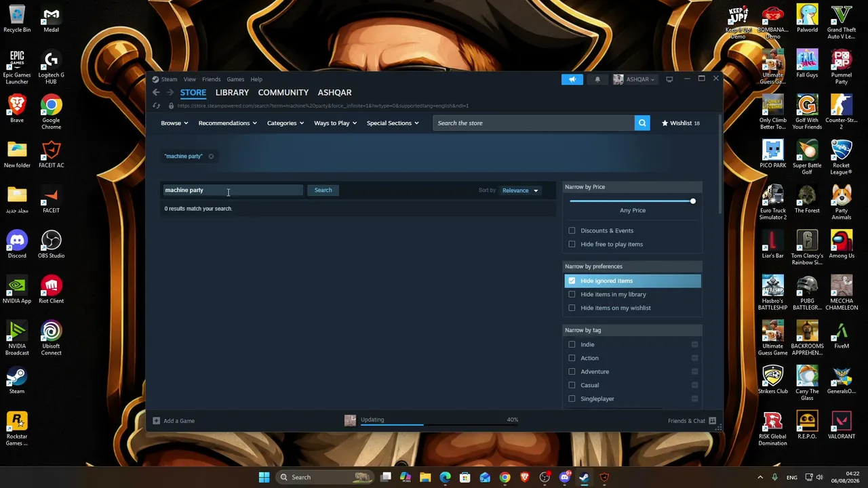Exclude the Indie tag using its minus button
Screen dimensions: 868x488
[x=694, y=344]
